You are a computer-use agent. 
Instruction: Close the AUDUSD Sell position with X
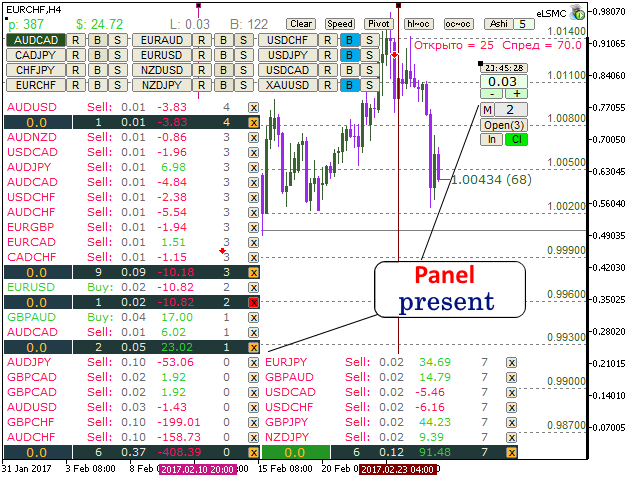(x=253, y=108)
